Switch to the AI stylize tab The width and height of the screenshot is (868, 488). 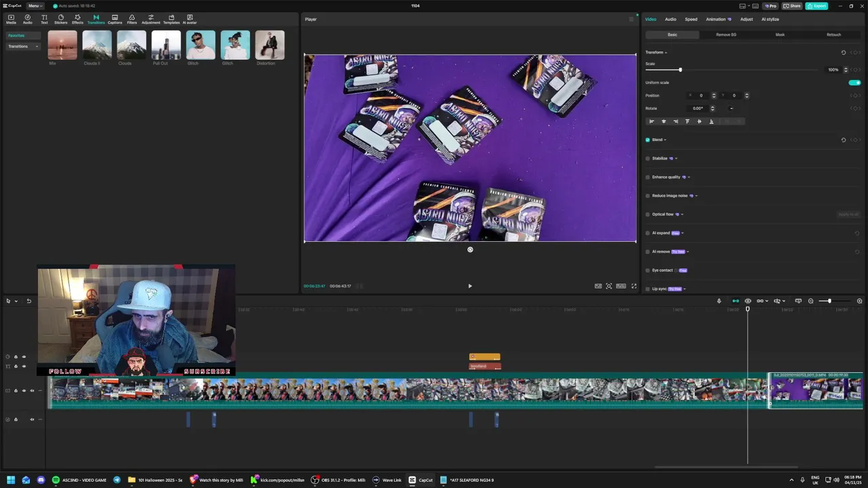tap(770, 19)
